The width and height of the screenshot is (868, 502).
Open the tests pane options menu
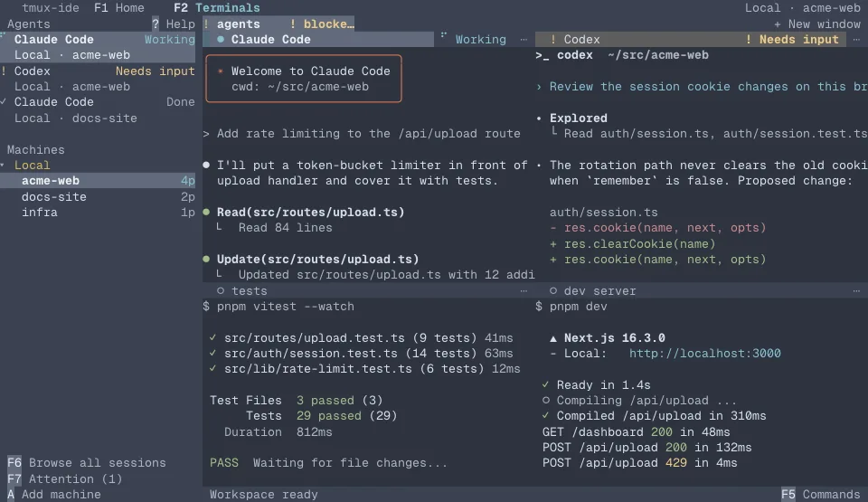pyautogui.click(x=524, y=291)
